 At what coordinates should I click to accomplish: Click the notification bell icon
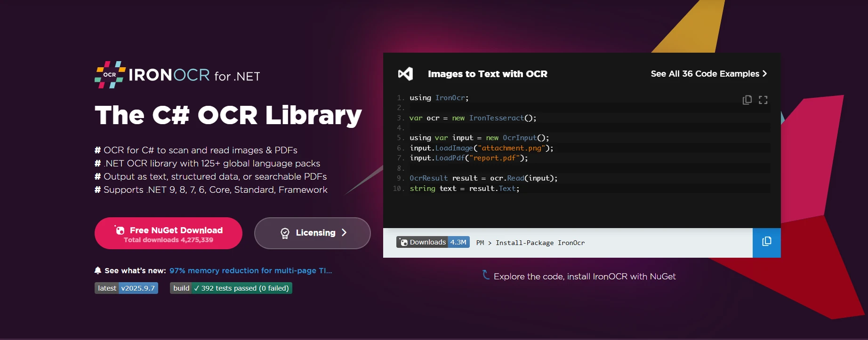(98, 270)
